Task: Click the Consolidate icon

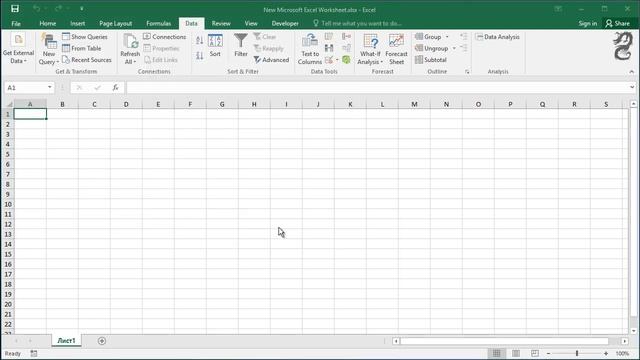Action: click(x=347, y=37)
